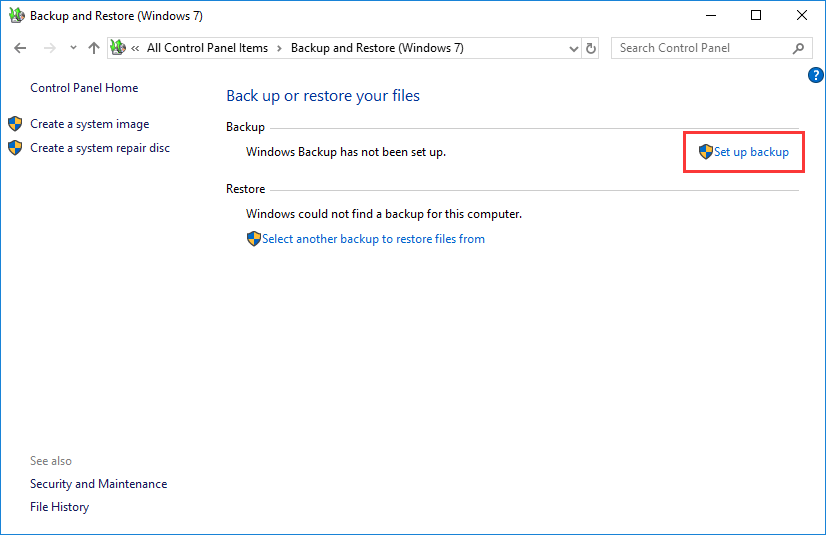Open Create a system image
Viewport: 826px width, 535px height.
tap(90, 124)
